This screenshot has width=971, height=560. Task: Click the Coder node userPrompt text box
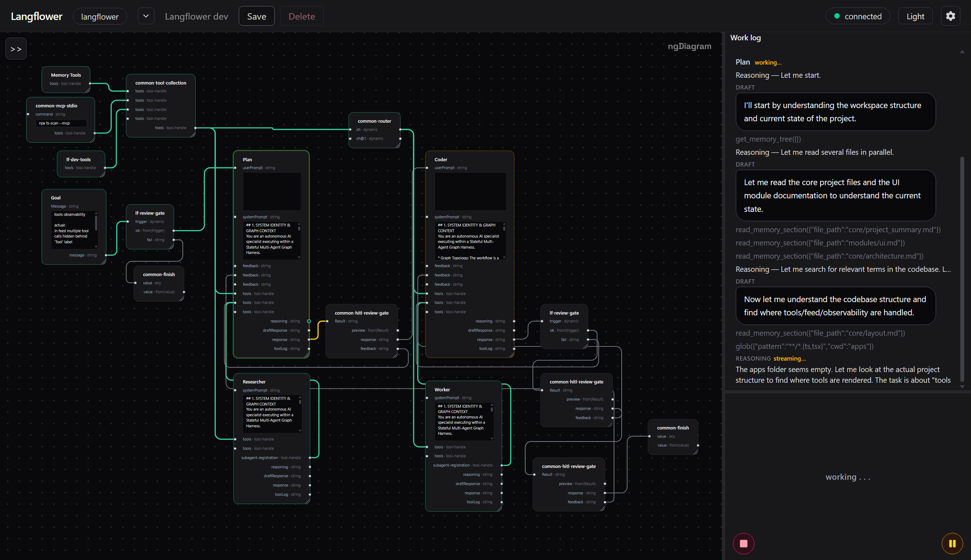click(470, 191)
